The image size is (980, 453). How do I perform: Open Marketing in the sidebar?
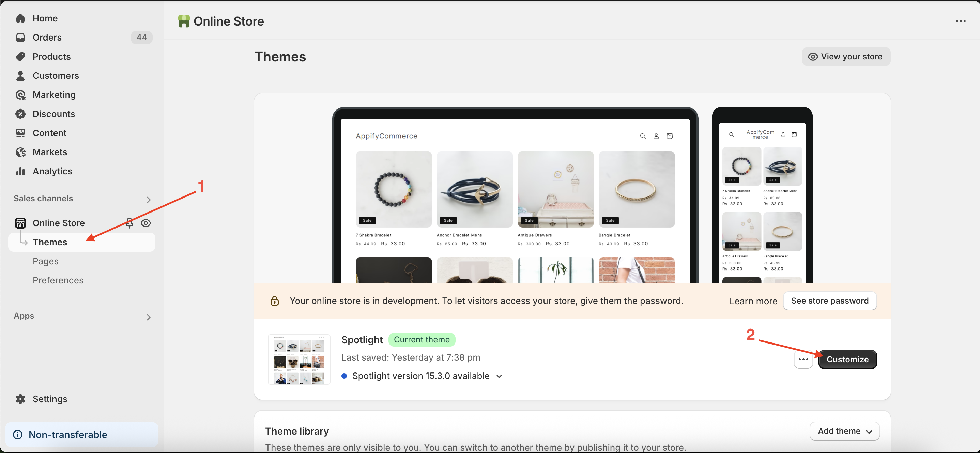pos(54,94)
